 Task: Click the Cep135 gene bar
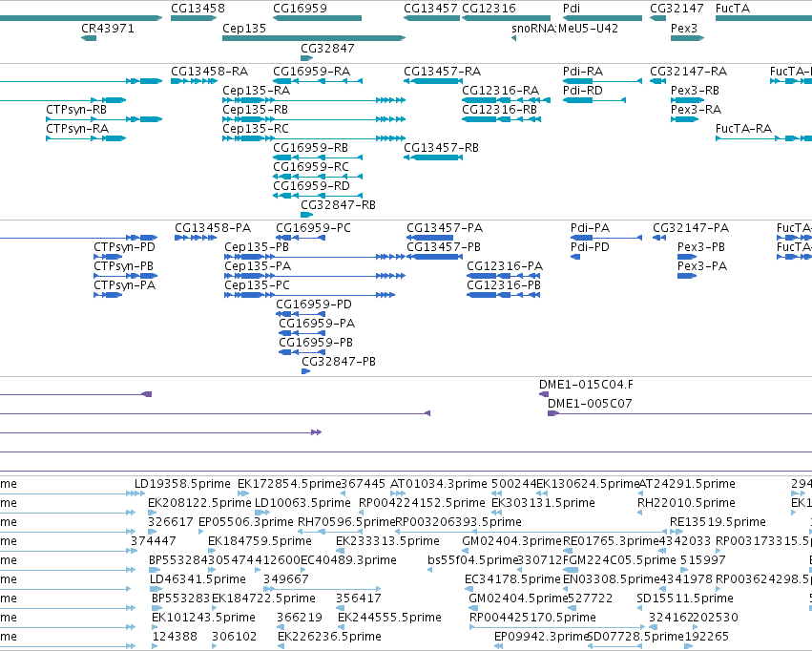313,38
